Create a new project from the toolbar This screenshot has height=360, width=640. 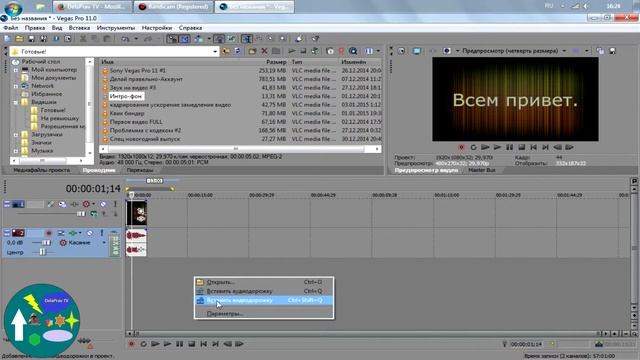pyautogui.click(x=7, y=39)
